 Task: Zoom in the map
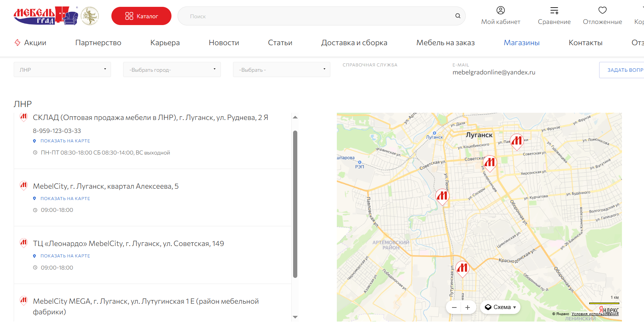point(468,307)
